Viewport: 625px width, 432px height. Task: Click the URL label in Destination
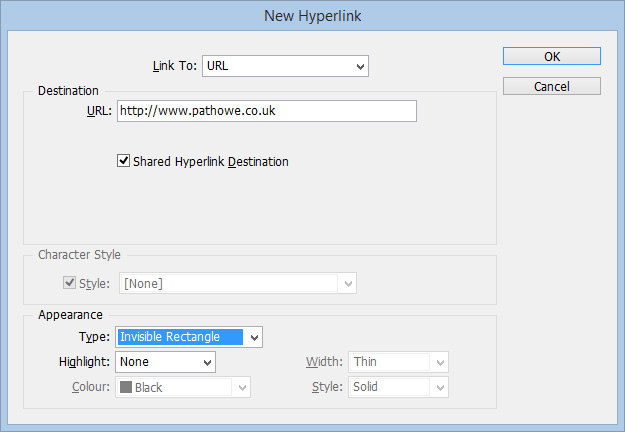click(99, 111)
